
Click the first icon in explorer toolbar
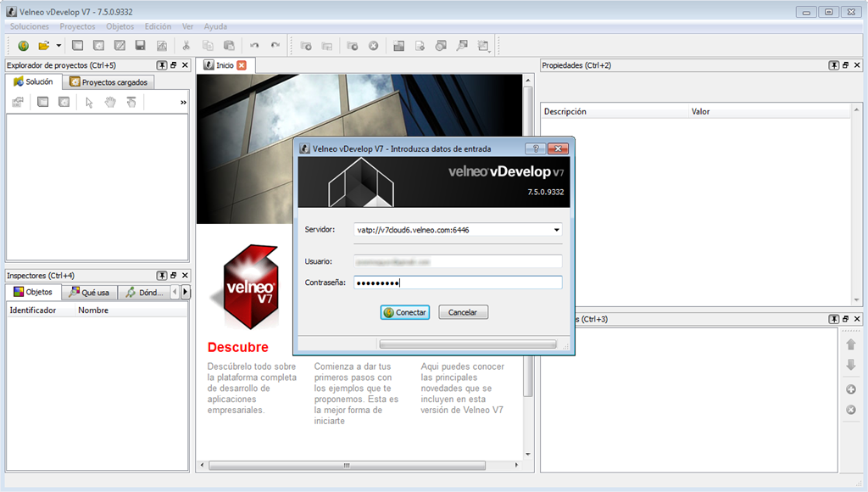19,102
